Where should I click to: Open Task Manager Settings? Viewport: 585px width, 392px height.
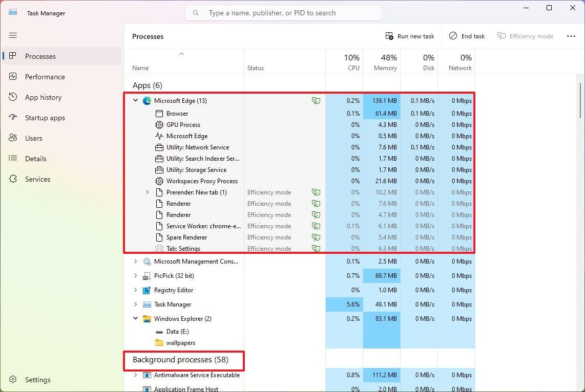pyautogui.click(x=37, y=379)
